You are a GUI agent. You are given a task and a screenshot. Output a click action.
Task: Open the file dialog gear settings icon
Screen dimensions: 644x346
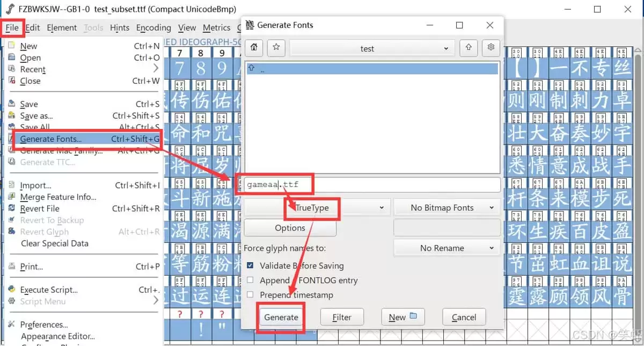pos(491,48)
